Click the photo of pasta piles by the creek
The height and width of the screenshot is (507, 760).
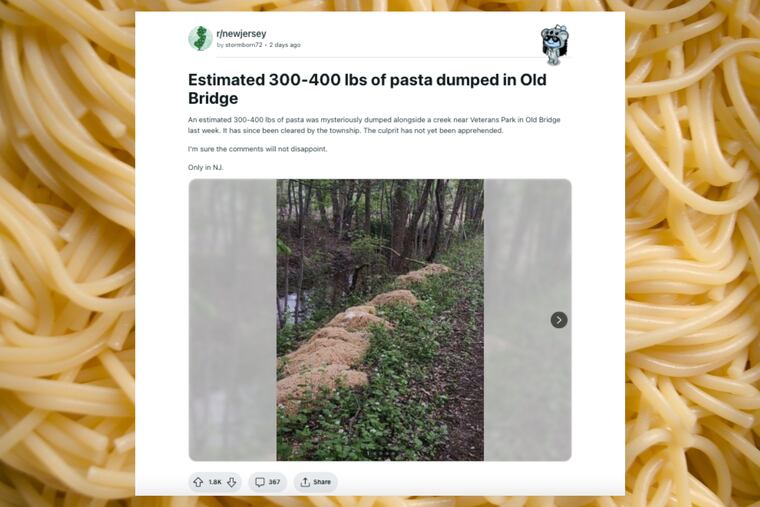point(380,320)
